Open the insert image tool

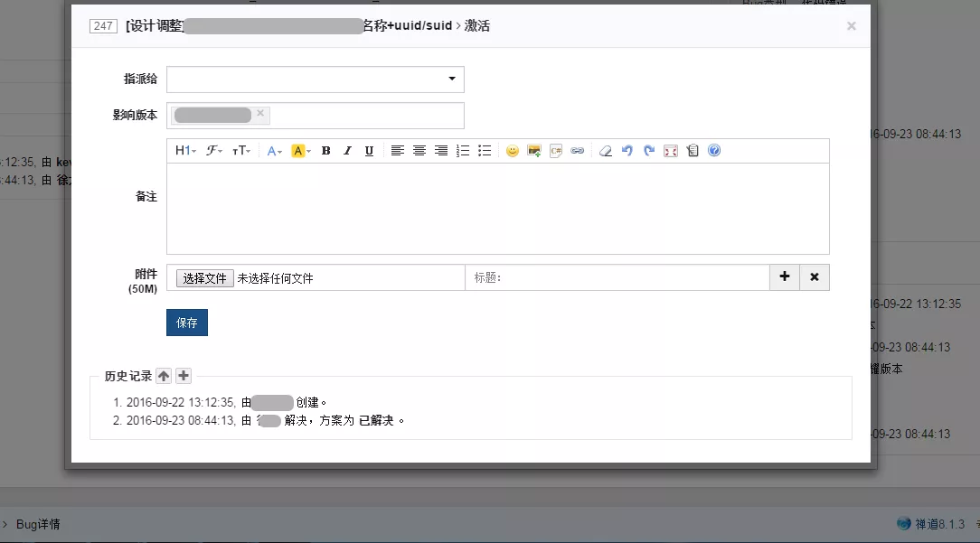[x=533, y=151]
